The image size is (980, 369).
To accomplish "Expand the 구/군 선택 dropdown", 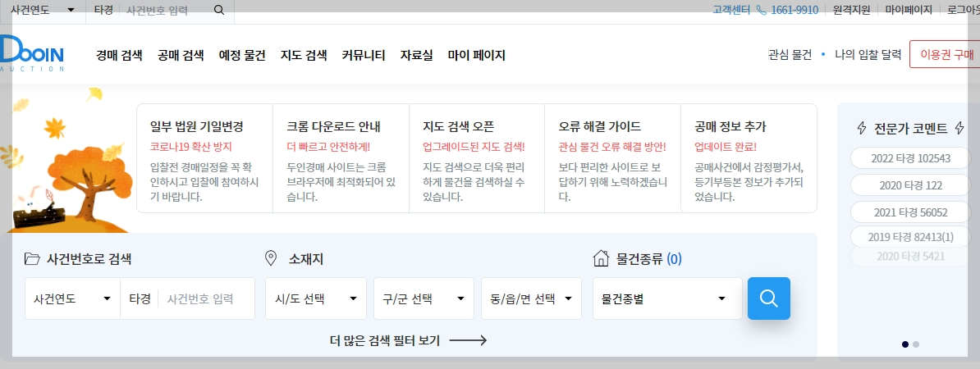I will [424, 298].
